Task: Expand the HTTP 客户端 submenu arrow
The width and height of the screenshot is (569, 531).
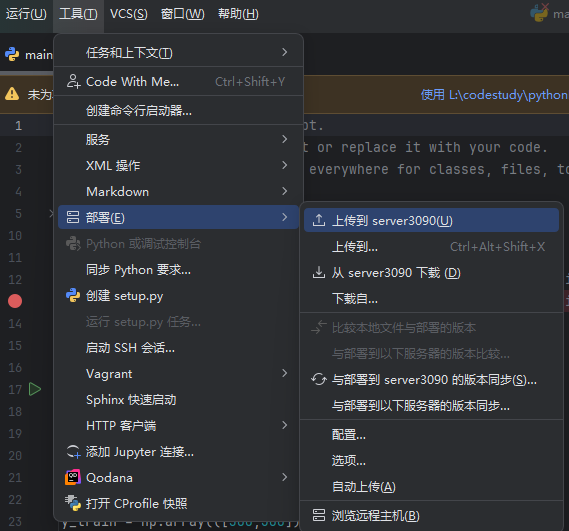Action: 285,425
